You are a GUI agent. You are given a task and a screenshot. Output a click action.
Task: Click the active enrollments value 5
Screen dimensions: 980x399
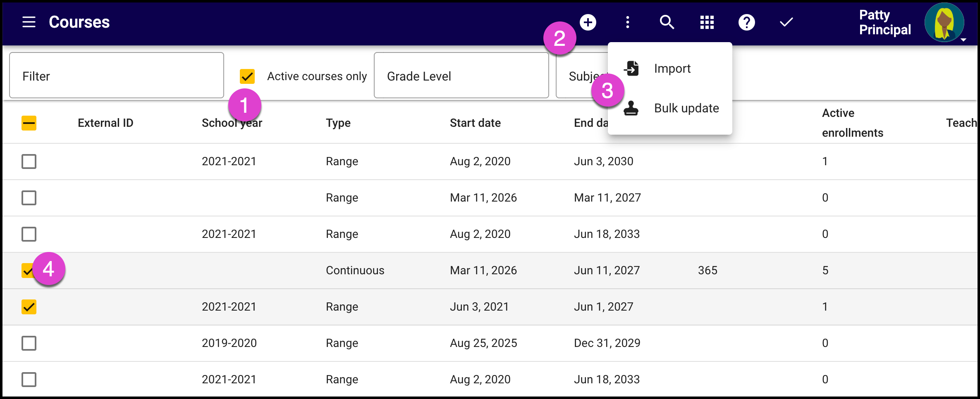(x=825, y=271)
